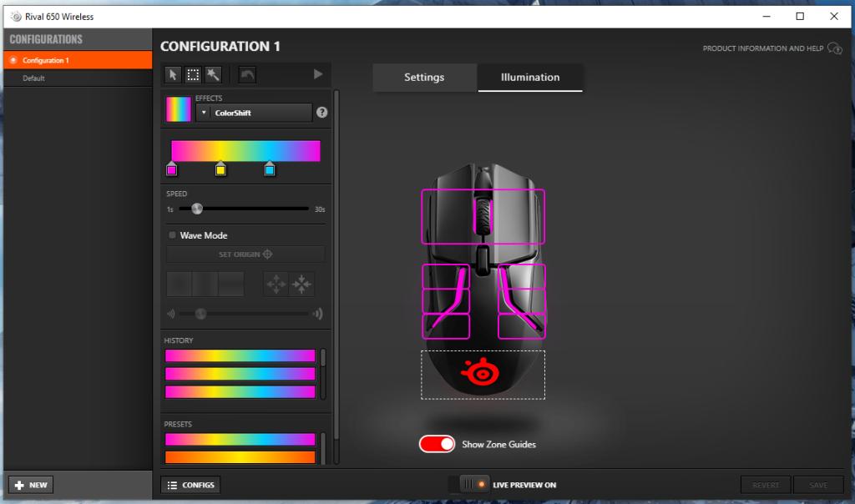855x504 pixels.
Task: Select the Default configuration in sidebar
Action: pyautogui.click(x=34, y=78)
